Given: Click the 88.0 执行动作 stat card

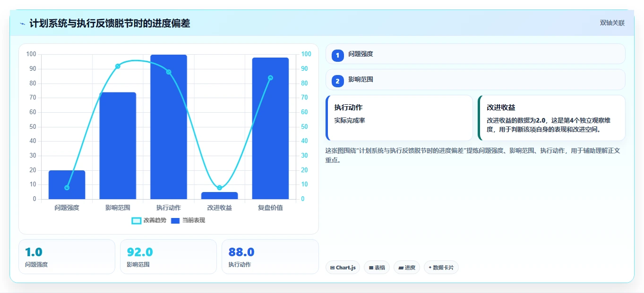Looking at the screenshot, I should pyautogui.click(x=270, y=257).
